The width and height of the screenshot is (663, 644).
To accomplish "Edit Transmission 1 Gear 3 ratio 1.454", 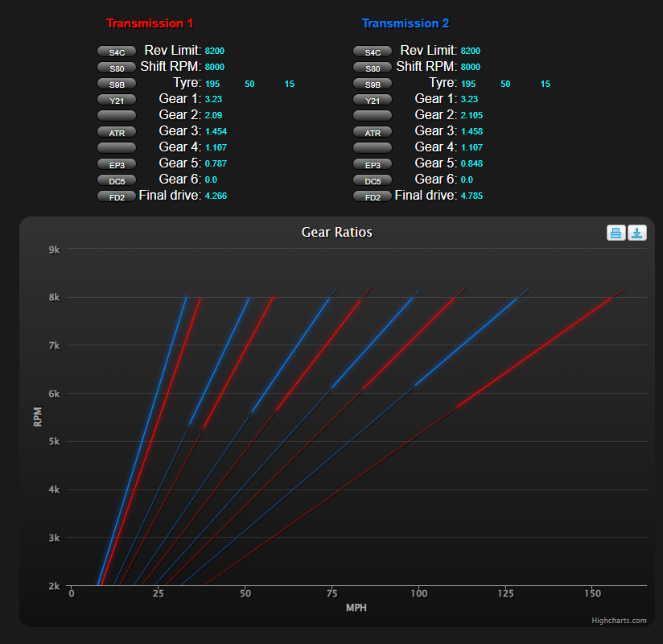I will [216, 131].
